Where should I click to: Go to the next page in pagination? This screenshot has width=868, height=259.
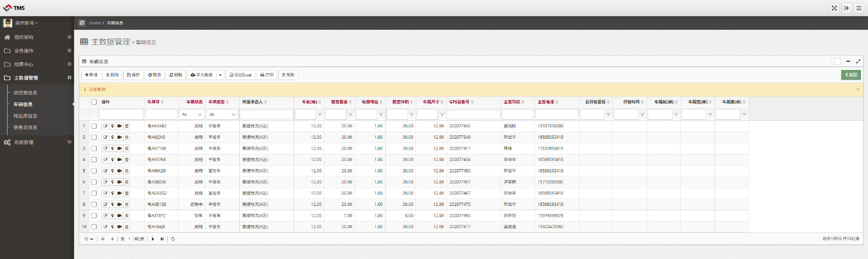click(153, 239)
